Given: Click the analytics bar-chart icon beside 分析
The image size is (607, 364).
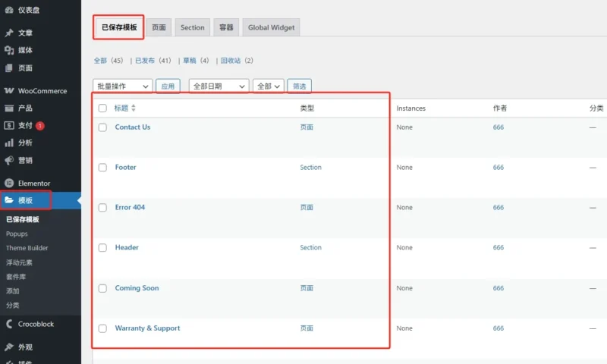Looking at the screenshot, I should pyautogui.click(x=9, y=143).
